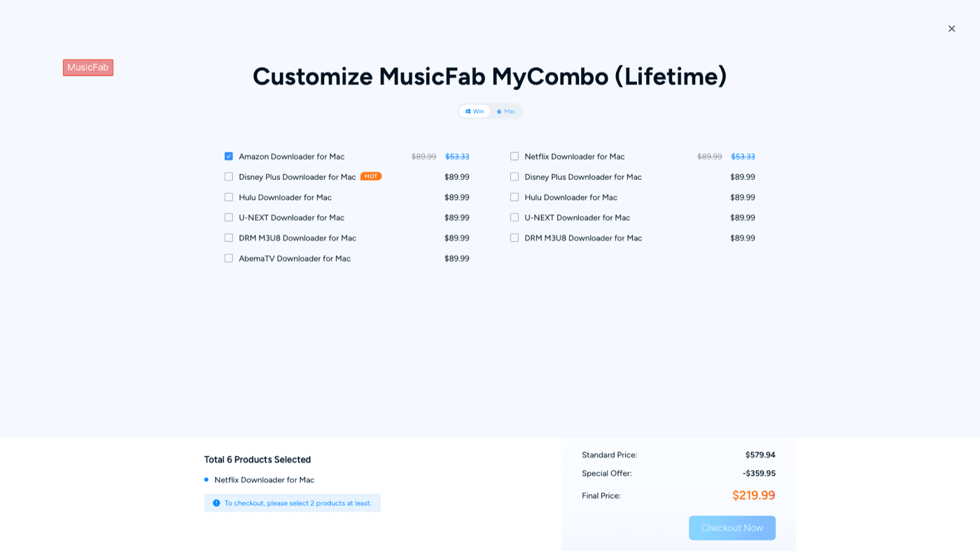Viewport: 980px width, 551px height.
Task: Click the MusicFab logo badge
Action: [88, 67]
